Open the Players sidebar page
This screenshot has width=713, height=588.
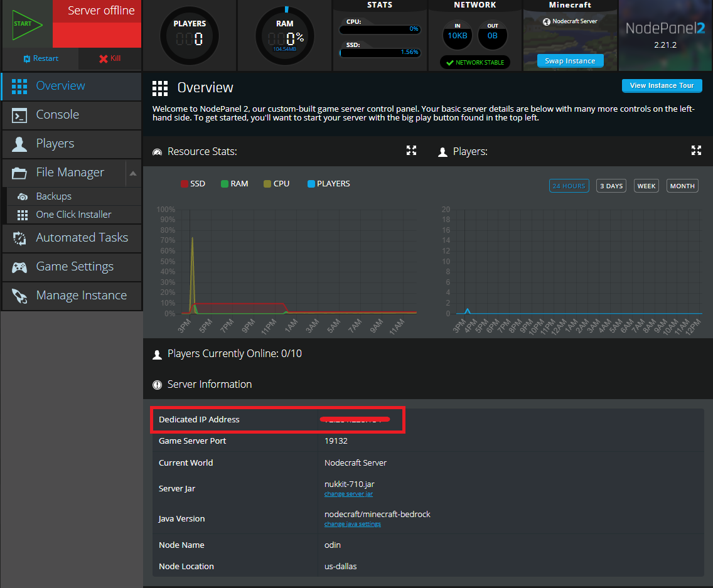click(x=55, y=144)
